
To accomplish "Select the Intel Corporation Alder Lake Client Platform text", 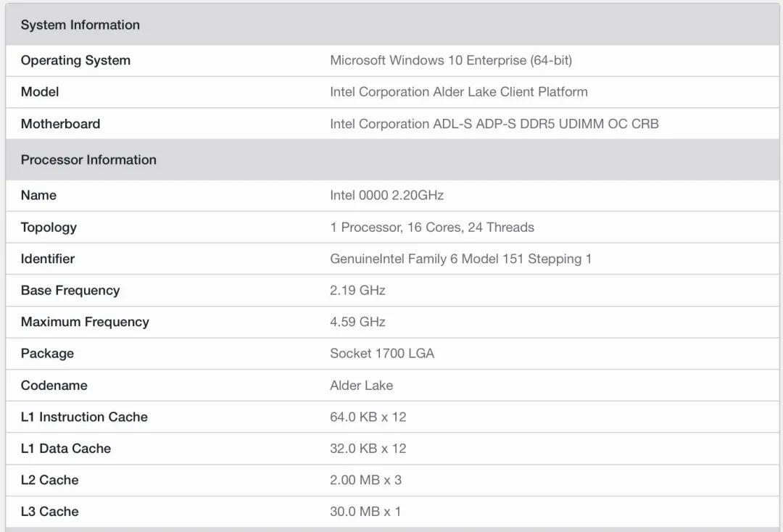I will point(458,92).
